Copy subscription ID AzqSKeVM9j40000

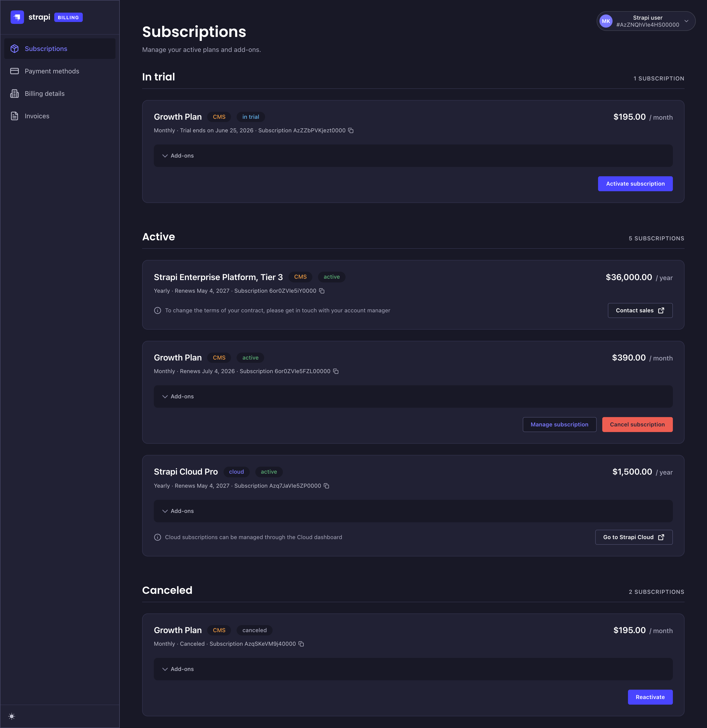coord(301,644)
